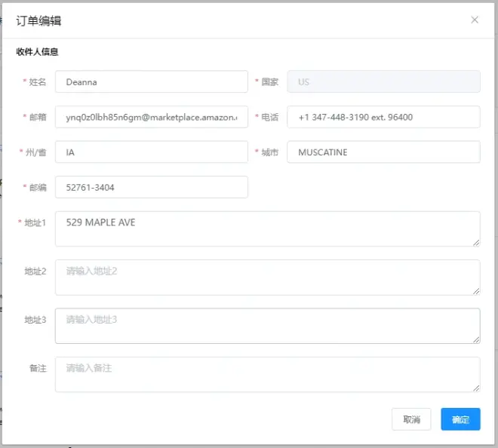
Task: Click the 姓名 field containing Deanna
Action: [151, 81]
